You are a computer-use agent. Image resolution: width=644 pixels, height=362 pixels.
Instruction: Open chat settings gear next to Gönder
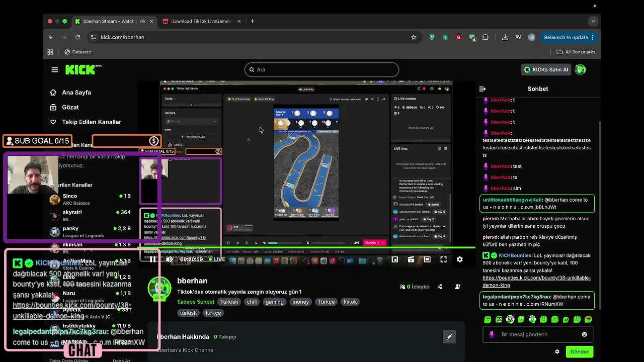557,352
